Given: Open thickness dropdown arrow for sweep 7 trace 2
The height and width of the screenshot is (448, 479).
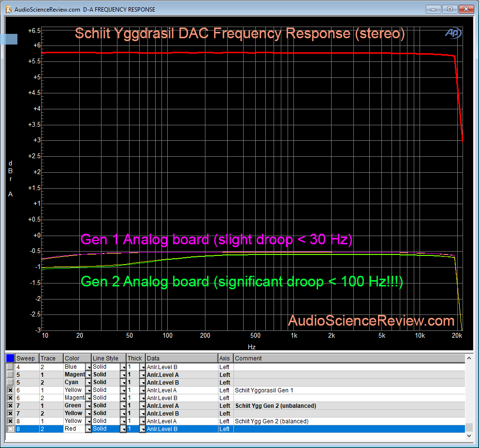Looking at the screenshot, I should 143,413.
